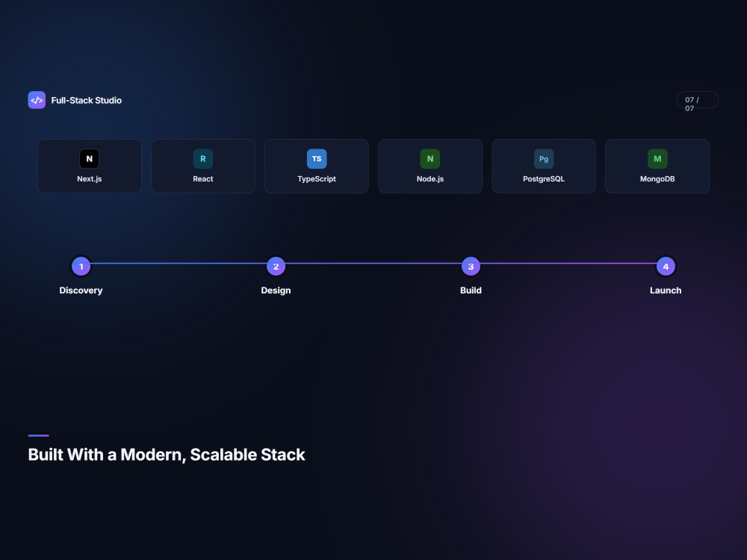Click the TypeScript card label
747x560 pixels.
point(317,179)
